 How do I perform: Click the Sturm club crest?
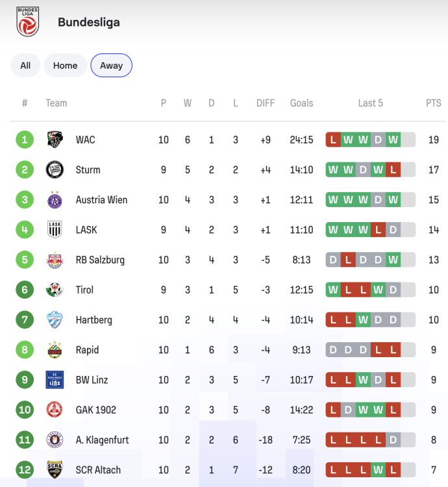(55, 169)
